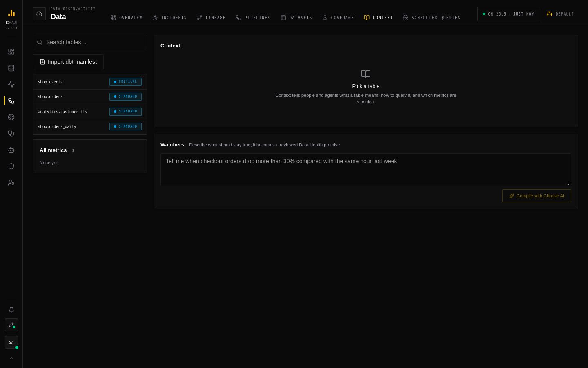This screenshot has height=368, width=588.
Task: Focus the Search tables field
Action: pos(90,42)
